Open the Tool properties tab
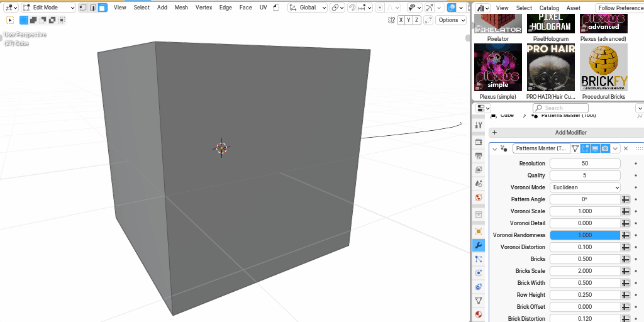 tap(478, 125)
